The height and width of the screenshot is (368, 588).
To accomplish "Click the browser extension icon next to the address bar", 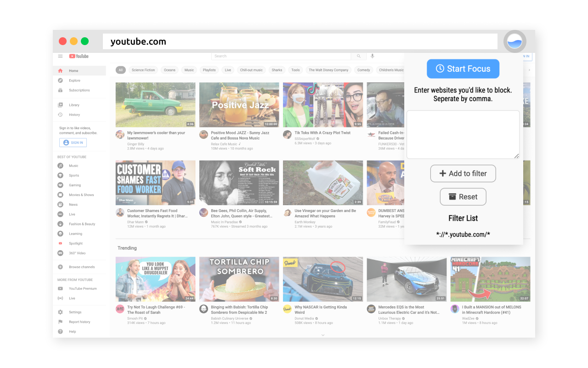I will coord(514,41).
